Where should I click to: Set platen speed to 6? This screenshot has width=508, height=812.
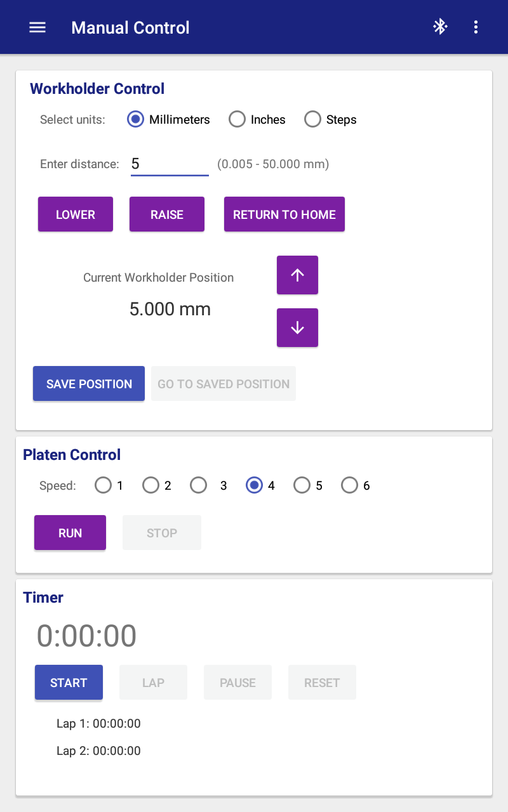[356, 485]
